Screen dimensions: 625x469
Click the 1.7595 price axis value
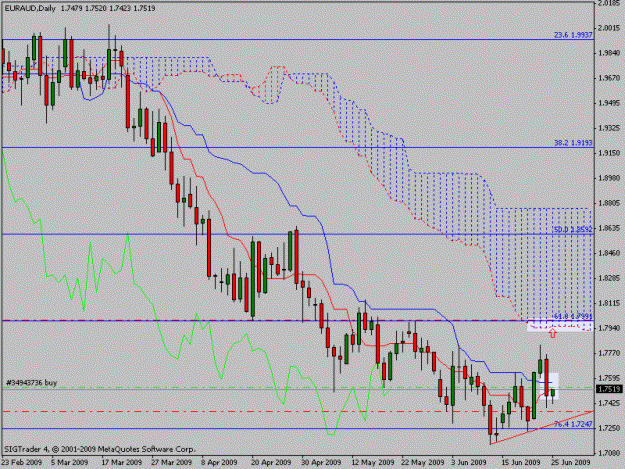click(x=609, y=378)
